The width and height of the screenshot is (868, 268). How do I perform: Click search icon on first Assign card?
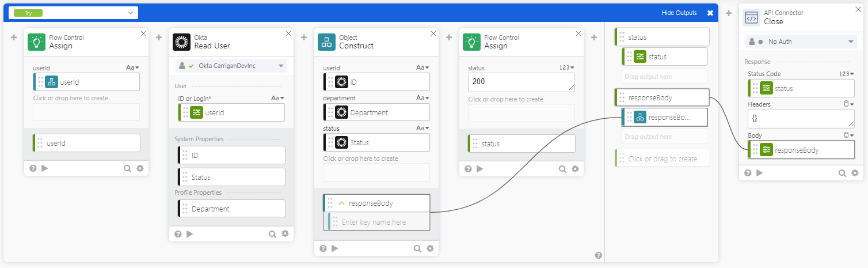tap(127, 169)
